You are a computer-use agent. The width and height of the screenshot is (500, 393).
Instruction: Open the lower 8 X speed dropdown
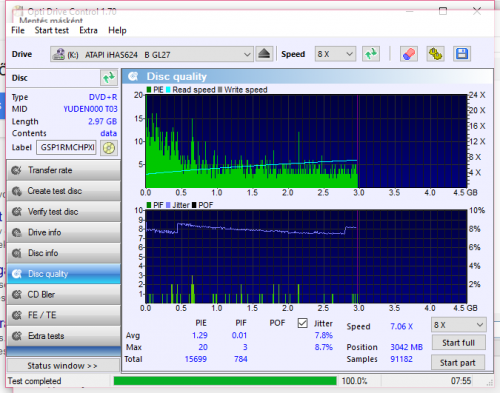458,325
